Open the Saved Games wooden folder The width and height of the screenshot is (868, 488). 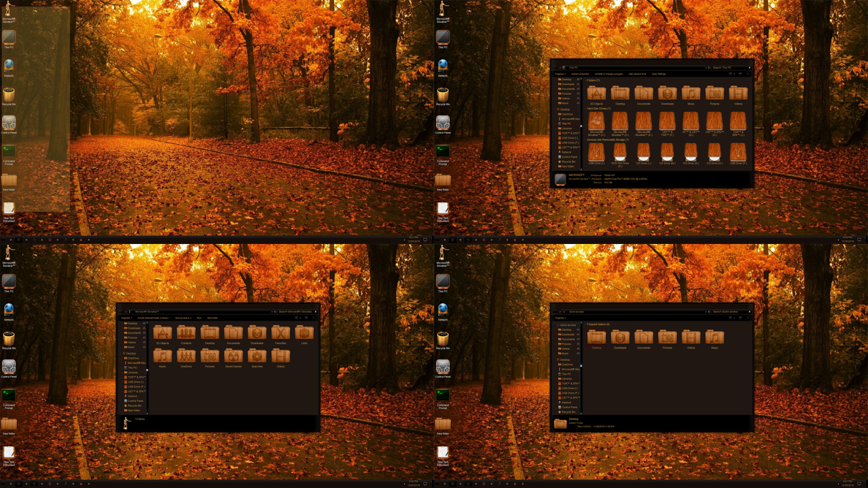(233, 356)
